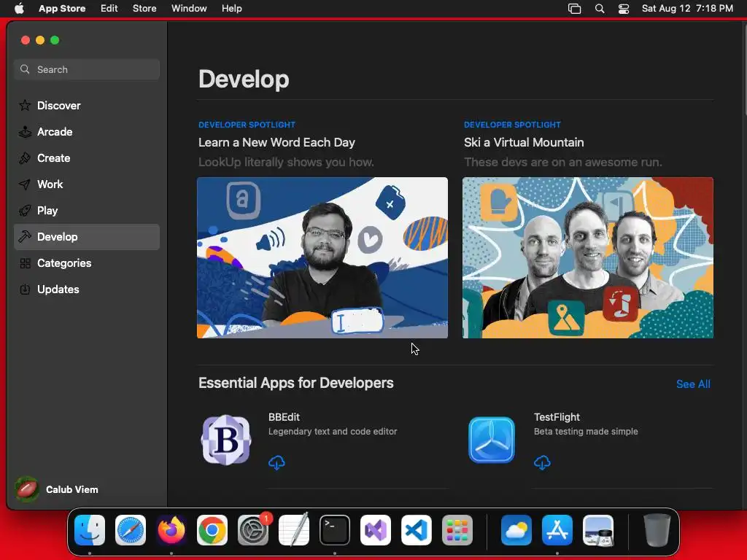This screenshot has height=560, width=747.
Task: Go to Discover in the sidebar
Action: pyautogui.click(x=87, y=105)
